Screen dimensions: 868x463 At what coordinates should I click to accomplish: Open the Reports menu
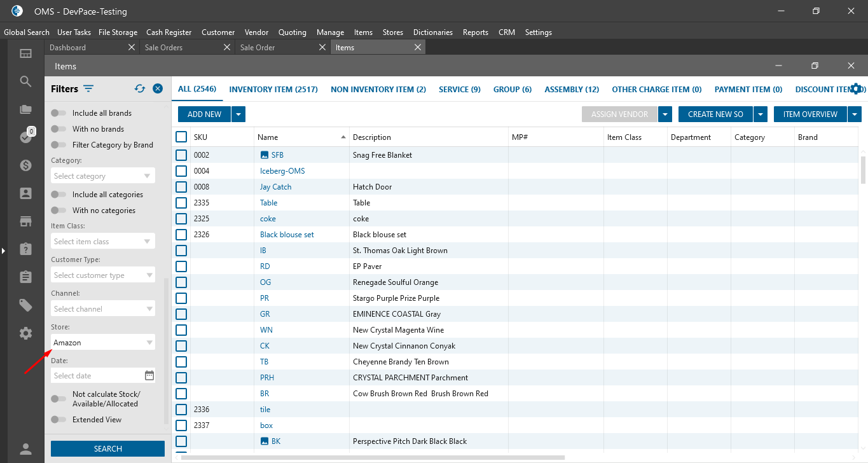click(x=475, y=32)
